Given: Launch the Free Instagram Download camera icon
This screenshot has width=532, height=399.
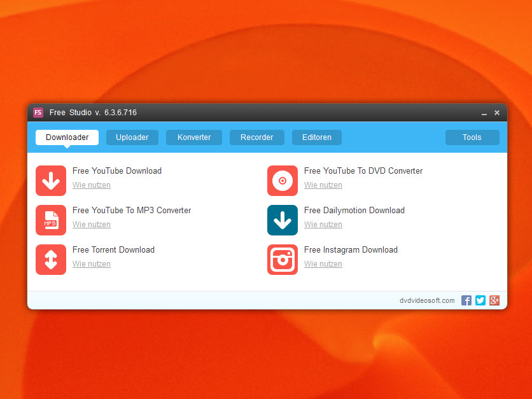Looking at the screenshot, I should [x=283, y=260].
